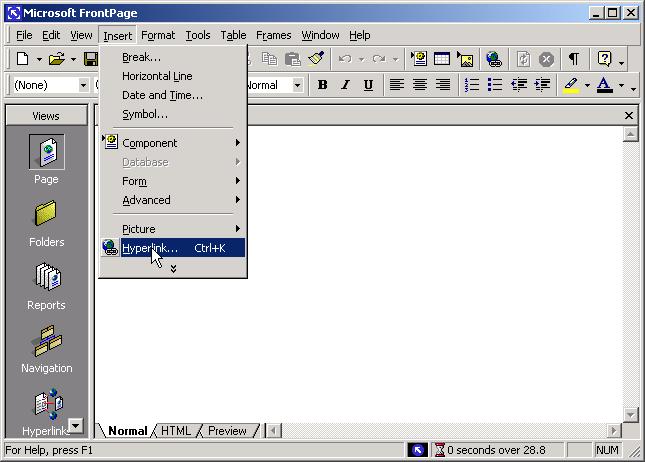Image resolution: width=645 pixels, height=462 pixels.
Task: Click the Copy toolbar icon
Action: pyautogui.click(x=269, y=59)
